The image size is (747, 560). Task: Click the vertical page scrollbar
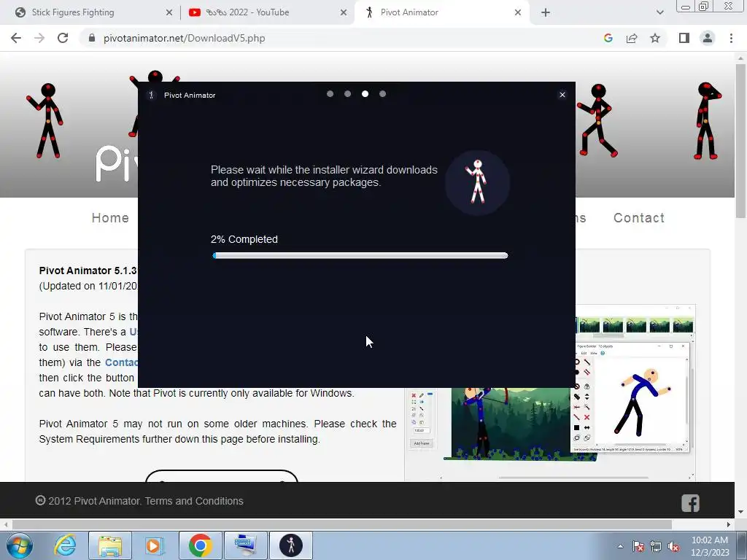pyautogui.click(x=740, y=141)
